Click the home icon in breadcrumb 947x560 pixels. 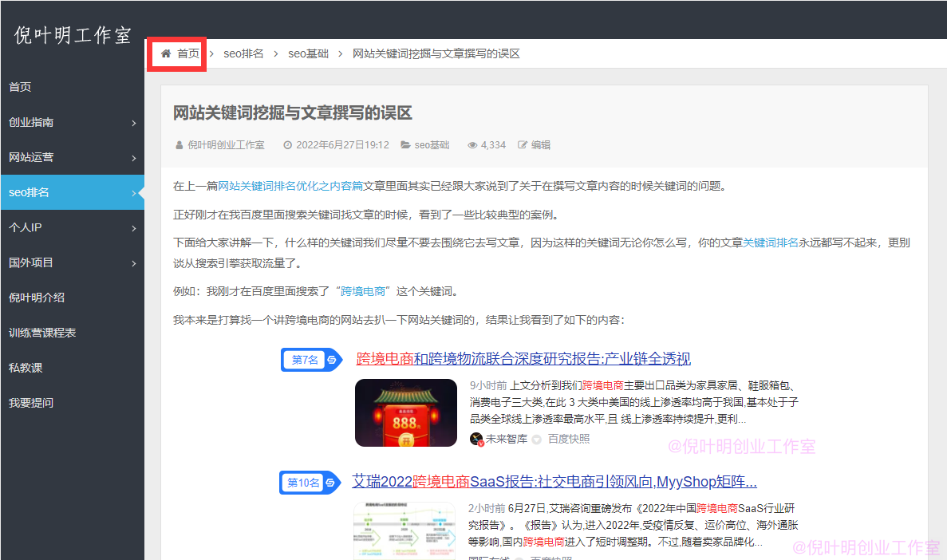click(x=166, y=53)
